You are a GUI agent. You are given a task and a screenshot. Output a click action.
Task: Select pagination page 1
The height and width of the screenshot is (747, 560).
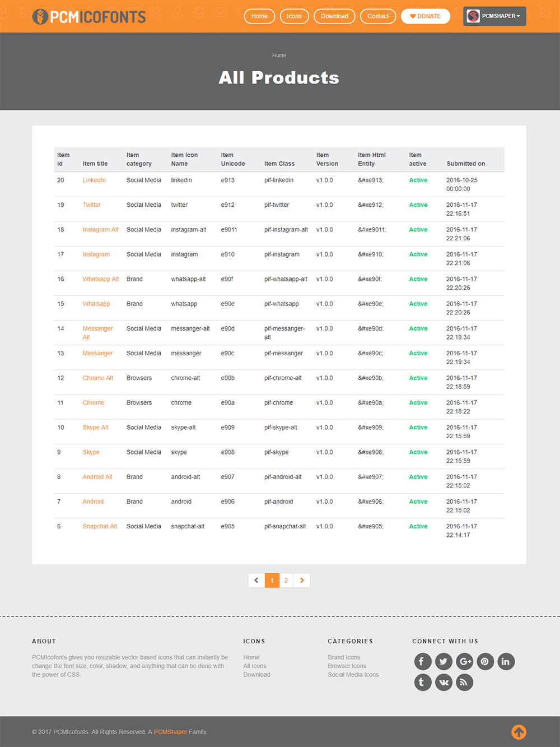pos(272,580)
